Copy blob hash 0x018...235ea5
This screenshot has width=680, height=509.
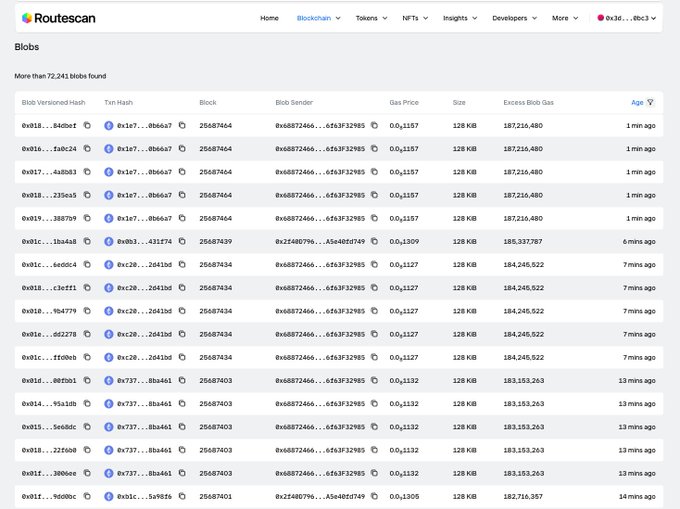tap(87, 195)
